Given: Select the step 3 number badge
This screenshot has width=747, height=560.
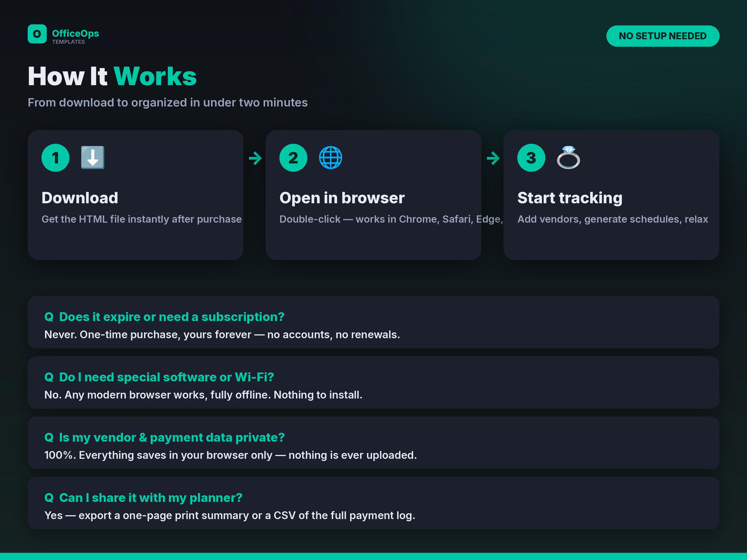Looking at the screenshot, I should (x=531, y=158).
